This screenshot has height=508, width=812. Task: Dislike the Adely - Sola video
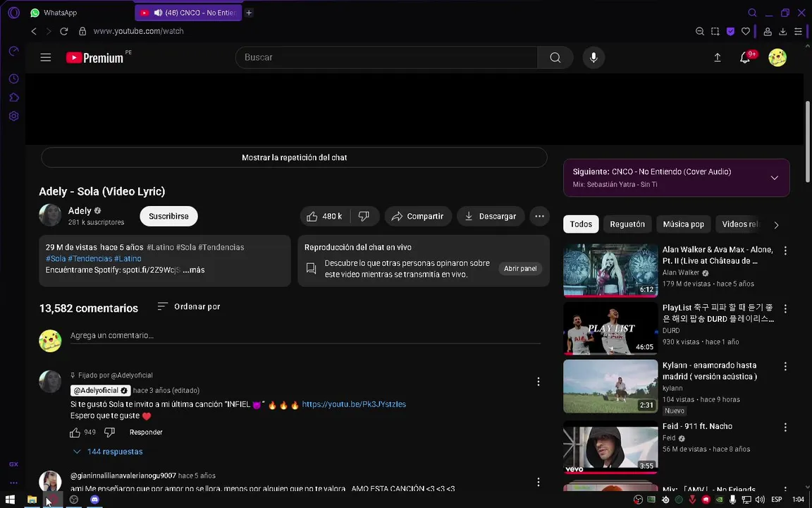coord(364,216)
